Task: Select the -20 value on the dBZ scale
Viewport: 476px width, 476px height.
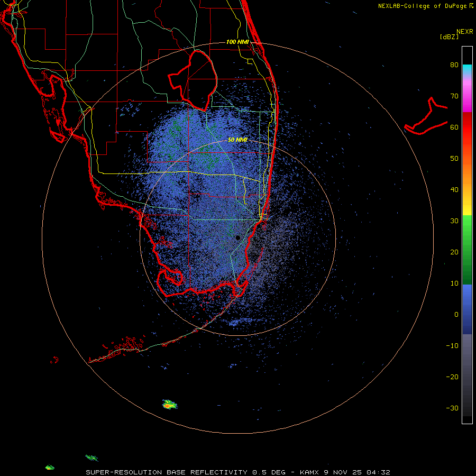Action: [452, 377]
